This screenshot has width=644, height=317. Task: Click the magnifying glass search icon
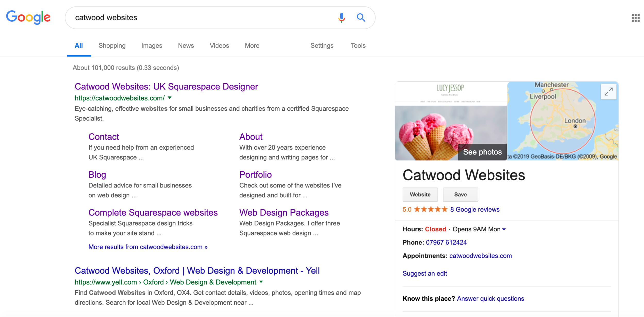click(361, 18)
